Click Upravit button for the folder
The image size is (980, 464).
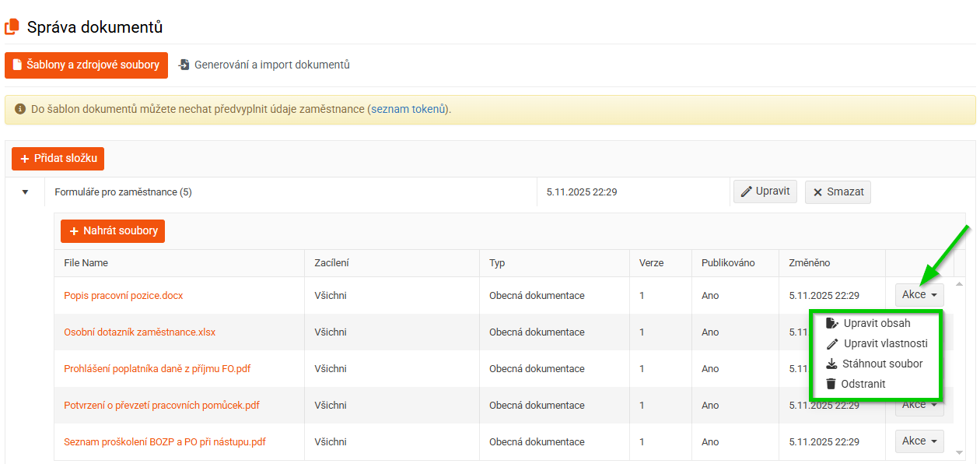765,192
